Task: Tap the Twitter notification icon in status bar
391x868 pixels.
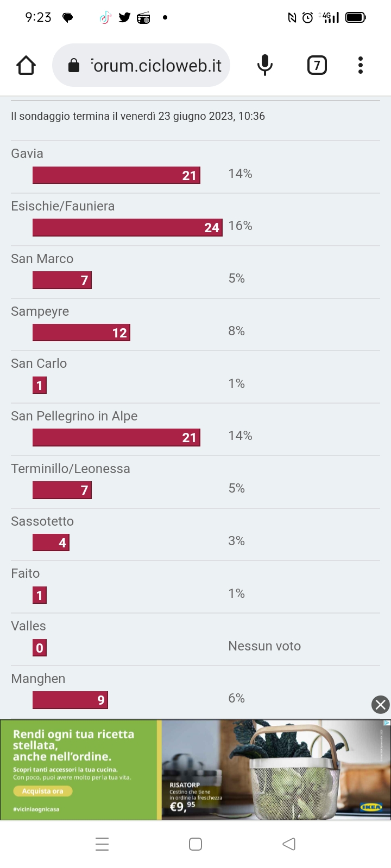Action: [124, 17]
